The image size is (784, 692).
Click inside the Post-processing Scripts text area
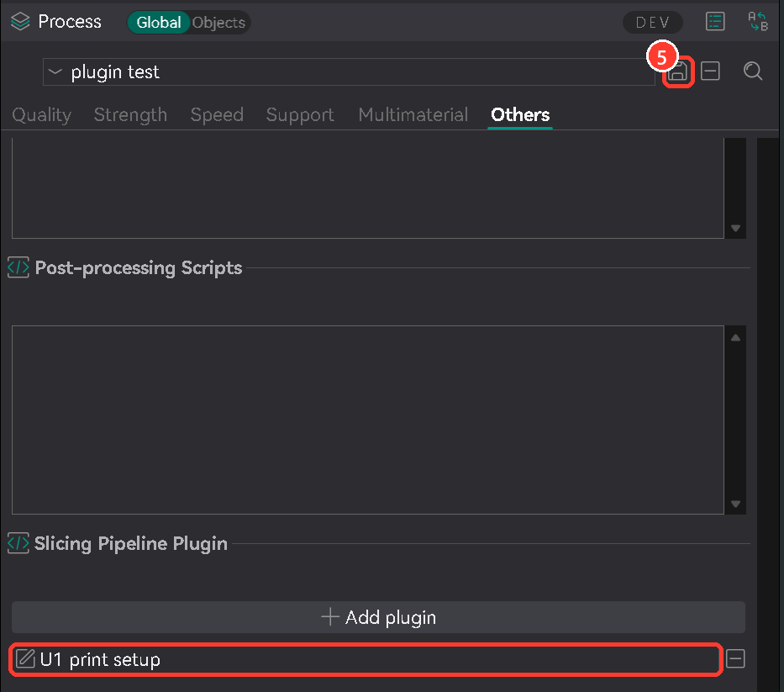pos(368,420)
